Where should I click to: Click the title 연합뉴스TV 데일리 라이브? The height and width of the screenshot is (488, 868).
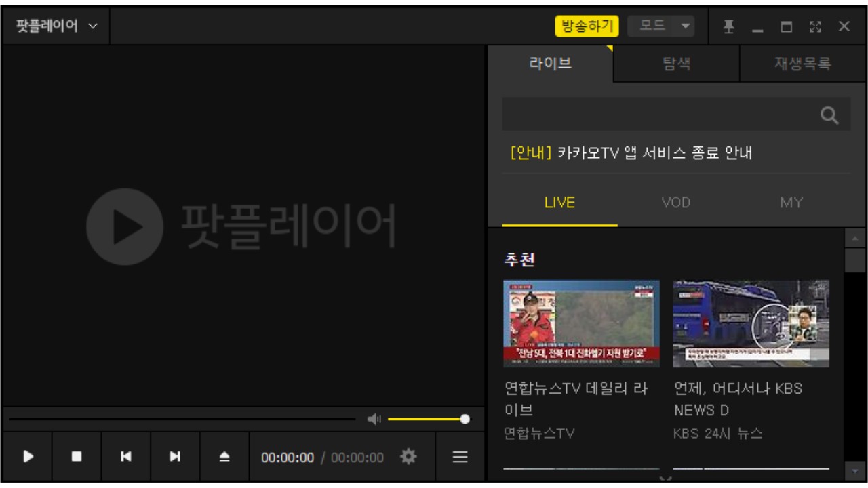click(576, 399)
